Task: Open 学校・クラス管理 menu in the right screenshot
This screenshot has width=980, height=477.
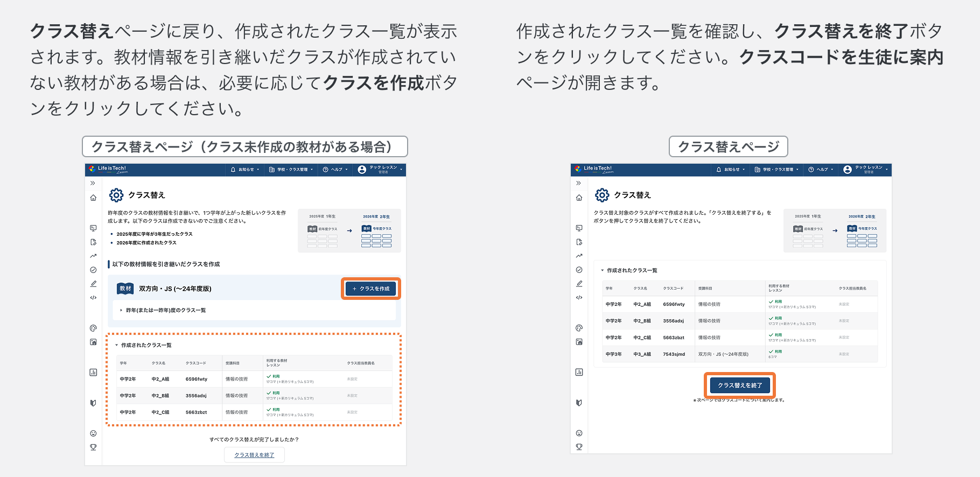Action: (776, 170)
